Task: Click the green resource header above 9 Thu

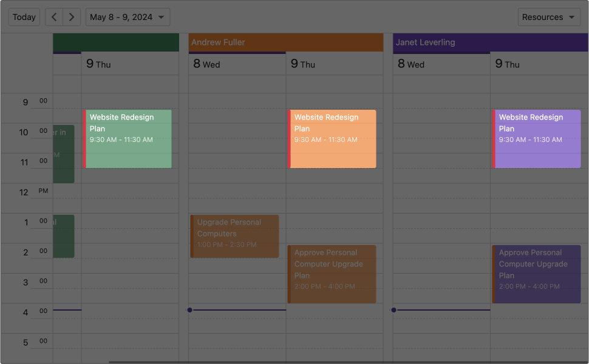Action: [x=115, y=42]
